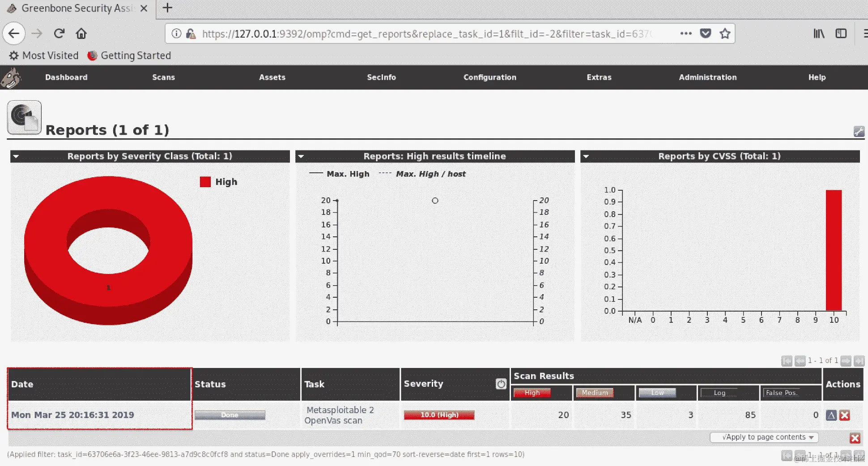Click the wrench edit filter icon

click(859, 131)
